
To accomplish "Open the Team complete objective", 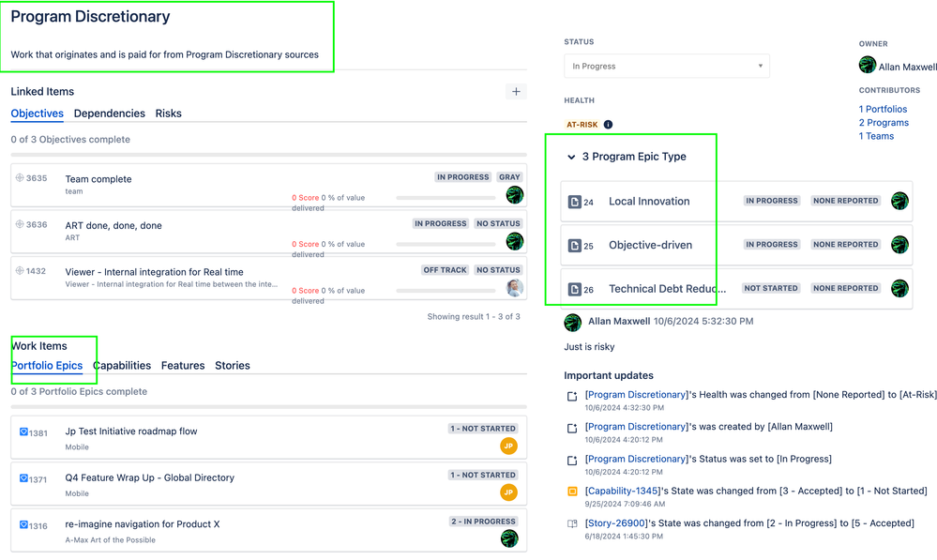I will 98,179.
